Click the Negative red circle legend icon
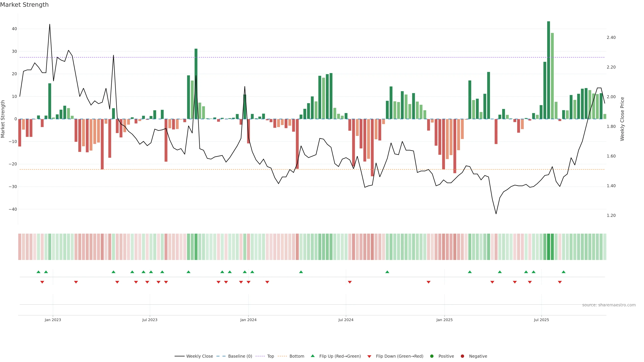 pos(462,356)
